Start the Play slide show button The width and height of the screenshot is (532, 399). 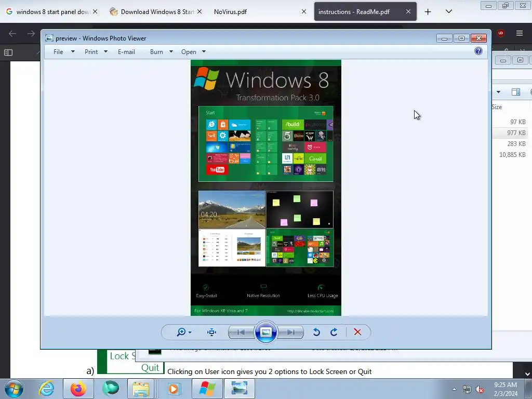point(265,332)
